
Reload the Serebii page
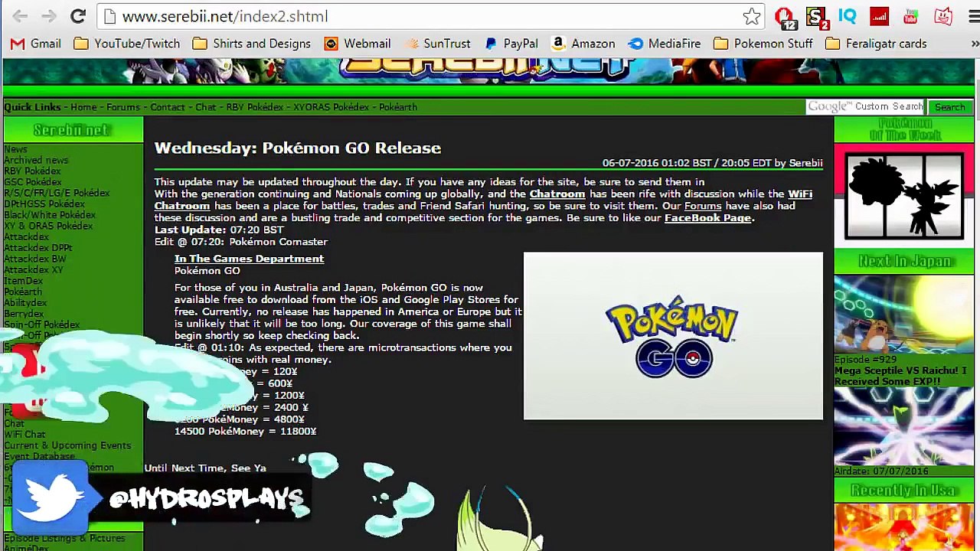[x=77, y=16]
